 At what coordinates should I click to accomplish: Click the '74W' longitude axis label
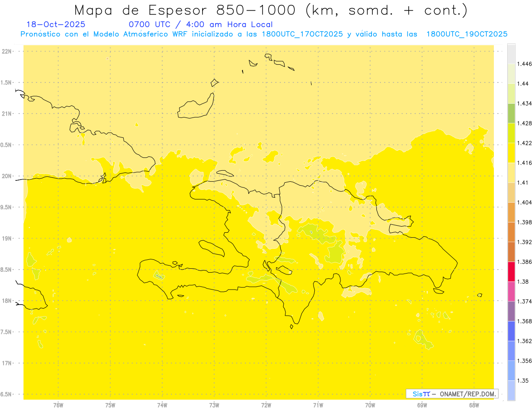[162, 405]
